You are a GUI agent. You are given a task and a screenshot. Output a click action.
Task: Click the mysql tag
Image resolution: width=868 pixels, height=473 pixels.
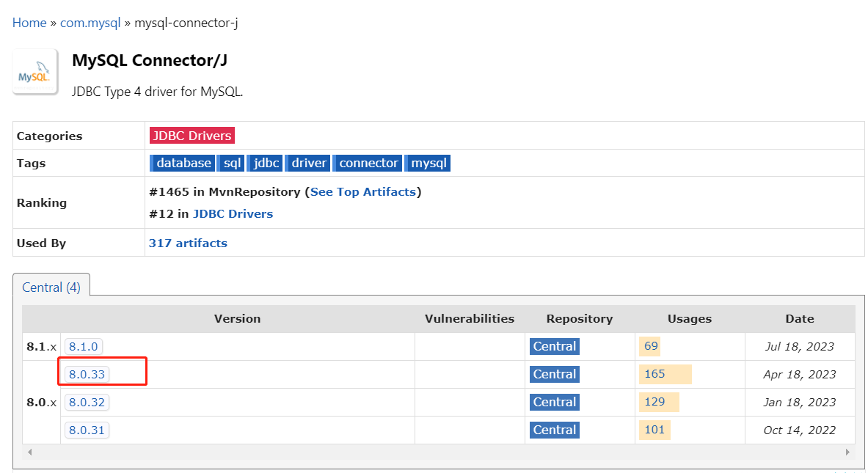[427, 164]
